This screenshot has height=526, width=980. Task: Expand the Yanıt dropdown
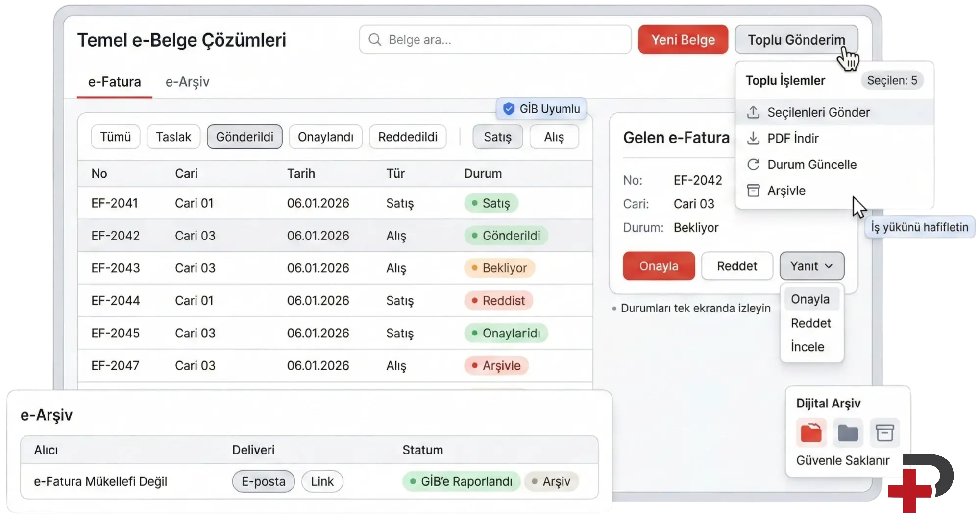[x=811, y=266]
